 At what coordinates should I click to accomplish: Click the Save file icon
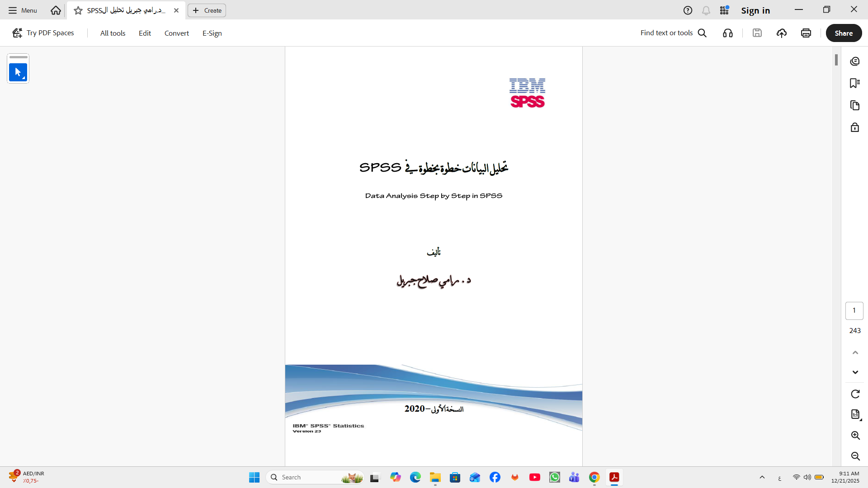click(x=757, y=33)
